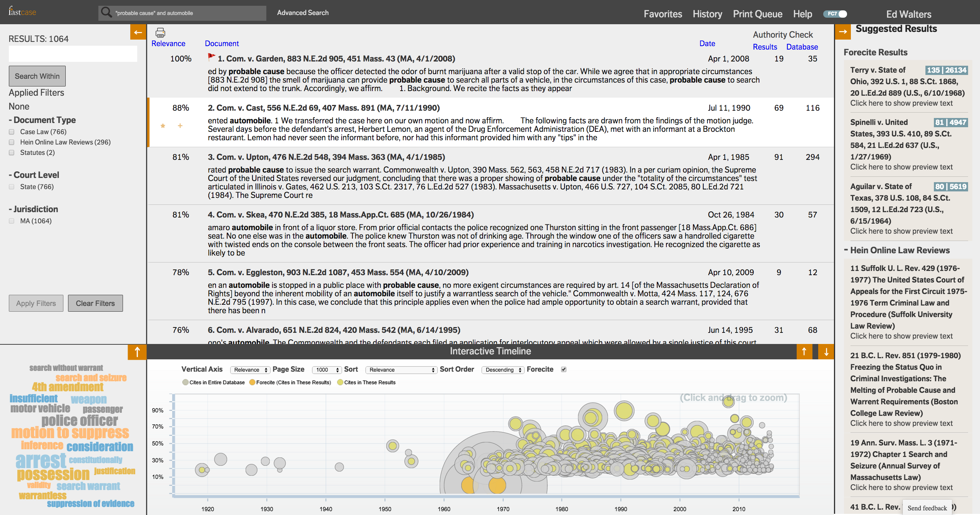Open Advanced Search link
The width and height of the screenshot is (980, 515).
(x=303, y=13)
